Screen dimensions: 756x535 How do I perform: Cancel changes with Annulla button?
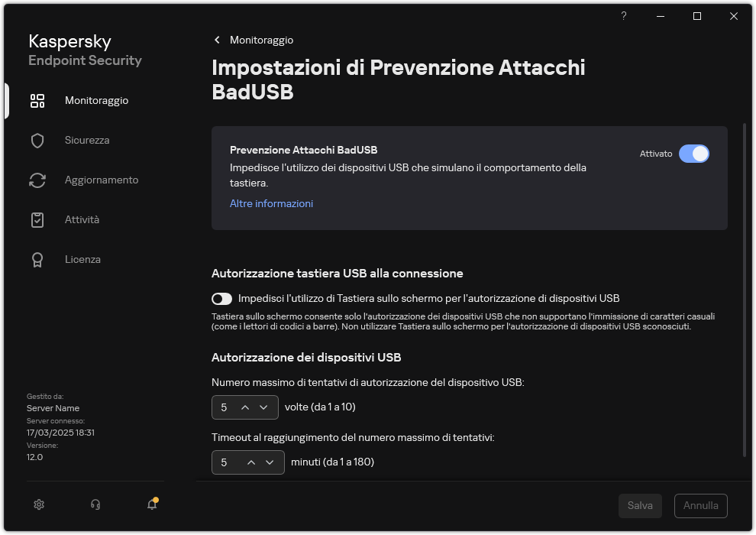click(x=700, y=505)
